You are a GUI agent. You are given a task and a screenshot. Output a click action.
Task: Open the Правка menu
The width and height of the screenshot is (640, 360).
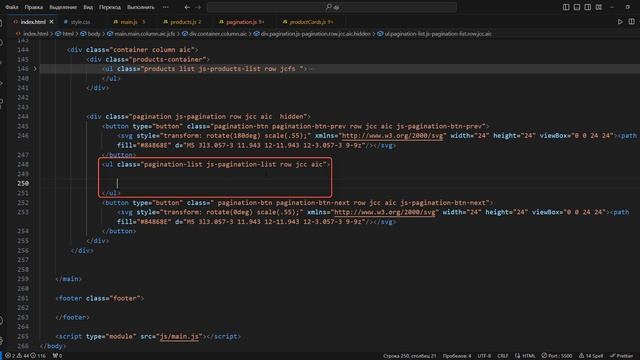[33, 7]
